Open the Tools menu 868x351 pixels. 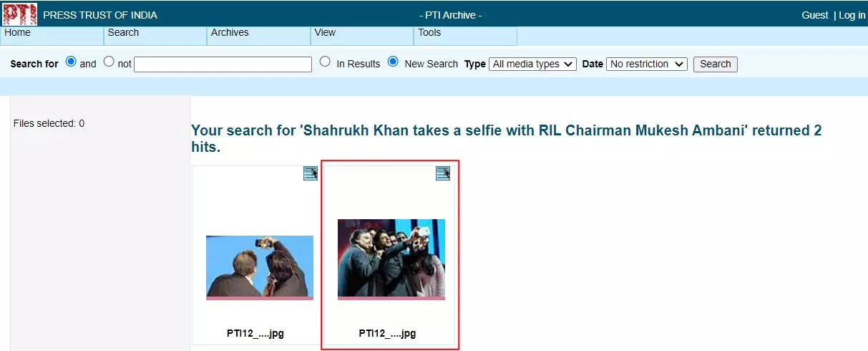tap(465, 34)
